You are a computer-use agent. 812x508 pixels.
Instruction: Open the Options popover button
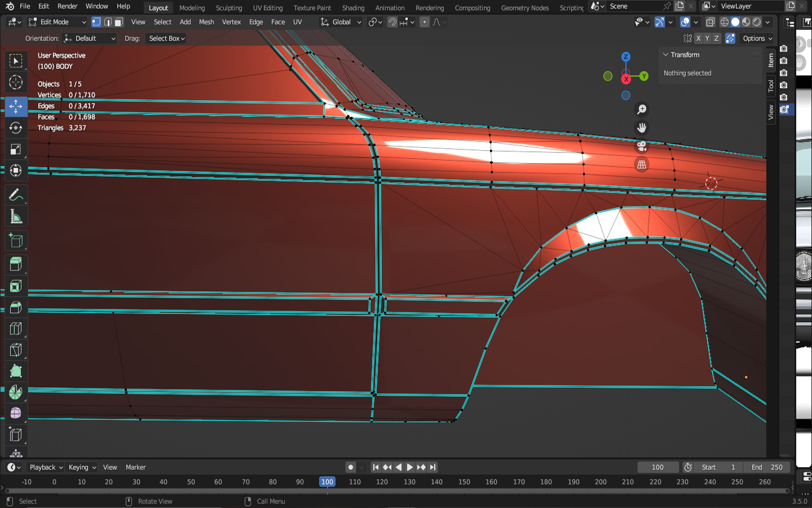click(x=757, y=38)
